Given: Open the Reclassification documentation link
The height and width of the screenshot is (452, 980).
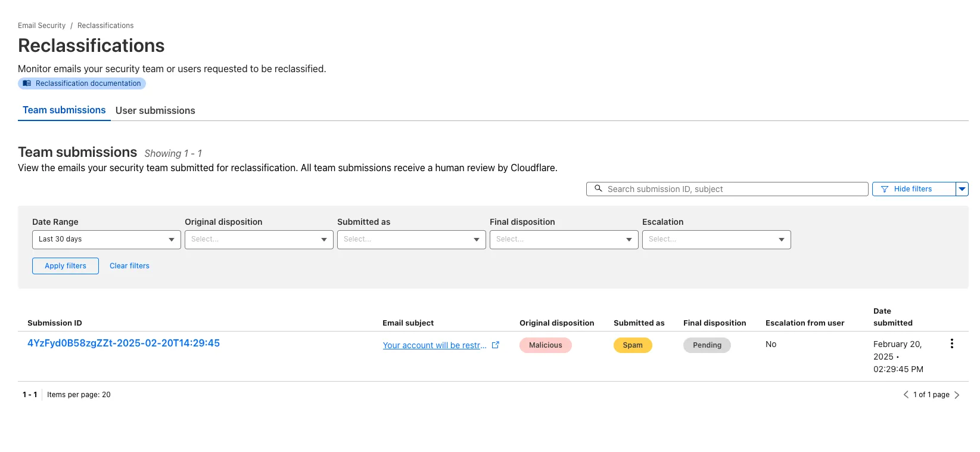Looking at the screenshot, I should pyautogui.click(x=82, y=83).
